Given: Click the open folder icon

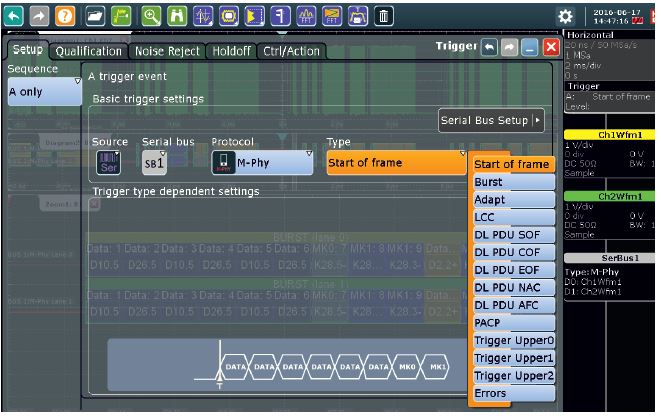Looking at the screenshot, I should coord(95,16).
